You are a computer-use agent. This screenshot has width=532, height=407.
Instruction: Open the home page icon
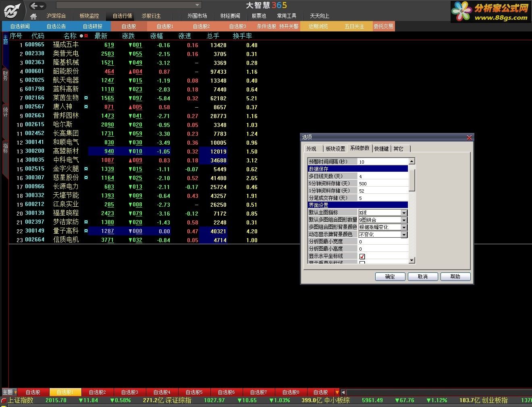pos(33,16)
